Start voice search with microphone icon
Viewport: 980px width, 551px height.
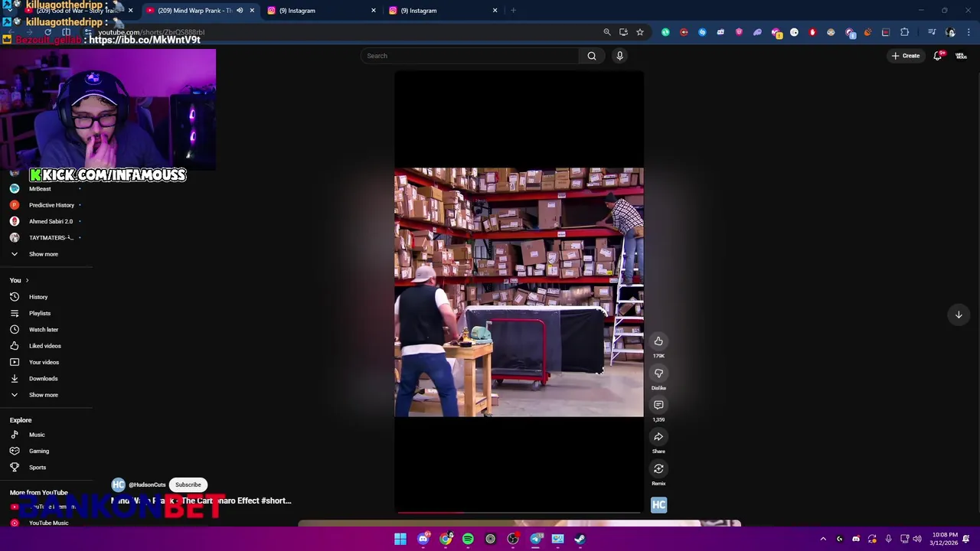tap(619, 56)
